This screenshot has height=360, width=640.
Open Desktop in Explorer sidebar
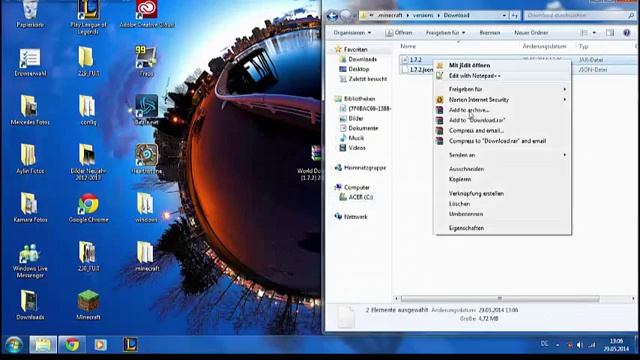354,69
